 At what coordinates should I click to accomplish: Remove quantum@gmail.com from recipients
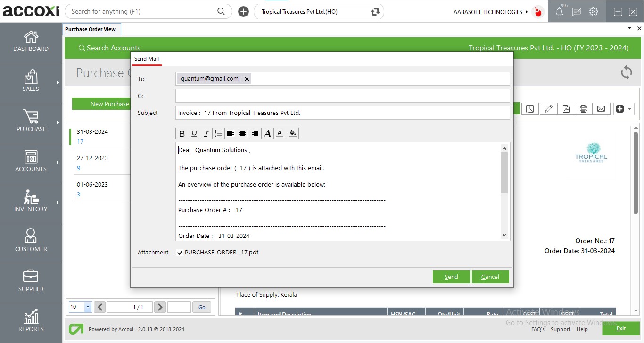[247, 79]
